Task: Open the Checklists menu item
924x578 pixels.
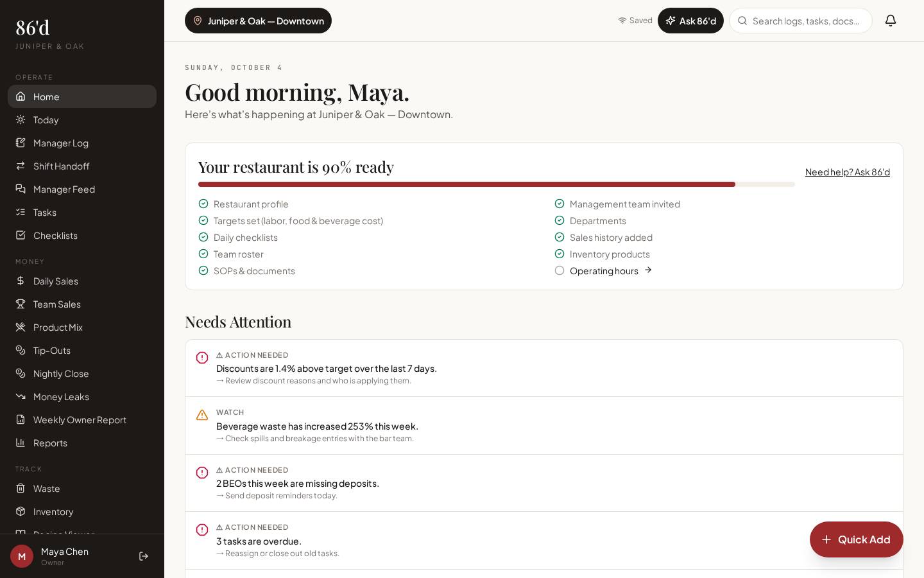Action: [x=82, y=235]
